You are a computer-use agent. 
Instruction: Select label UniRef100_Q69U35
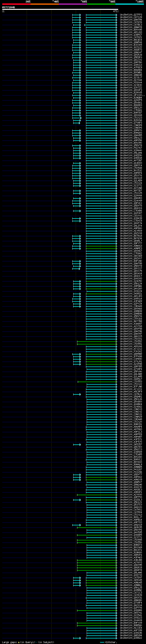tap(131, 527)
